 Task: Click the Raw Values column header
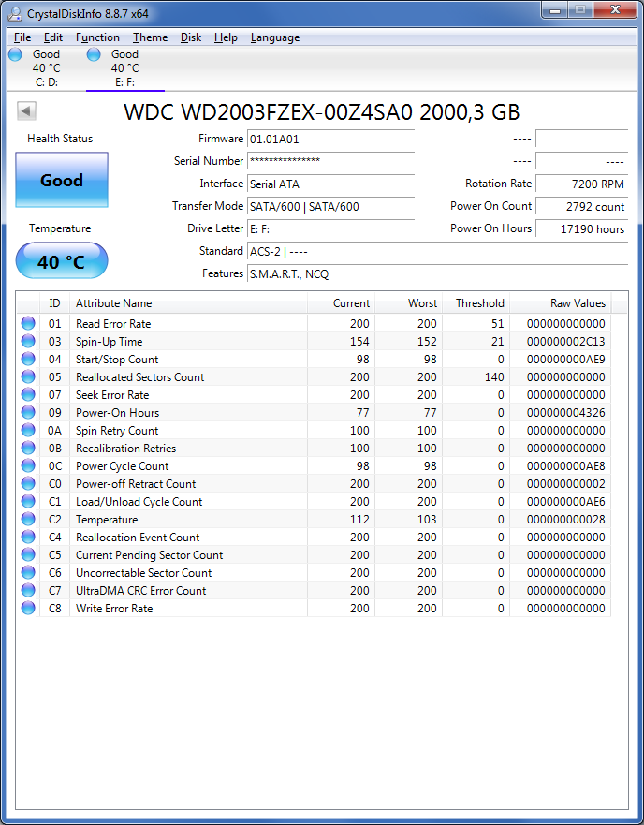[561, 303]
